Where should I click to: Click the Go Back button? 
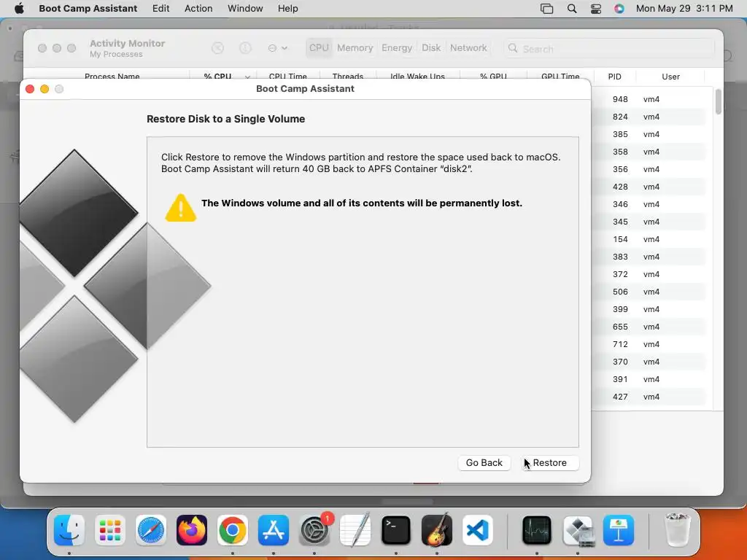tap(484, 463)
